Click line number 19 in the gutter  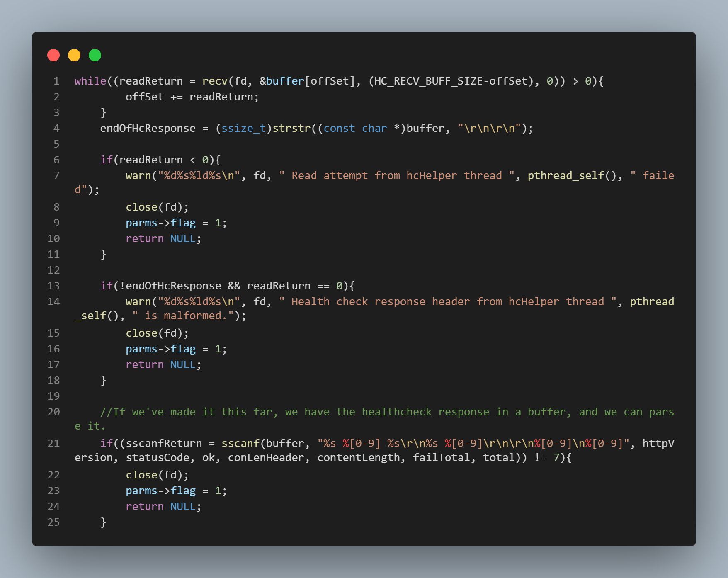53,396
